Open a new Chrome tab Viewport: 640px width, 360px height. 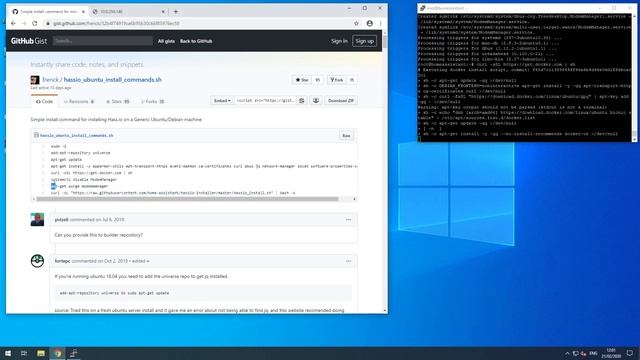click(x=176, y=11)
